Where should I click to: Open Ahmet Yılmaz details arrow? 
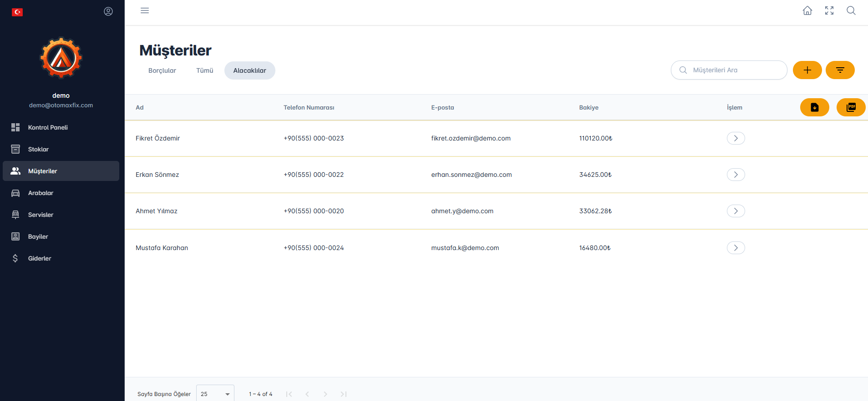pos(736,211)
